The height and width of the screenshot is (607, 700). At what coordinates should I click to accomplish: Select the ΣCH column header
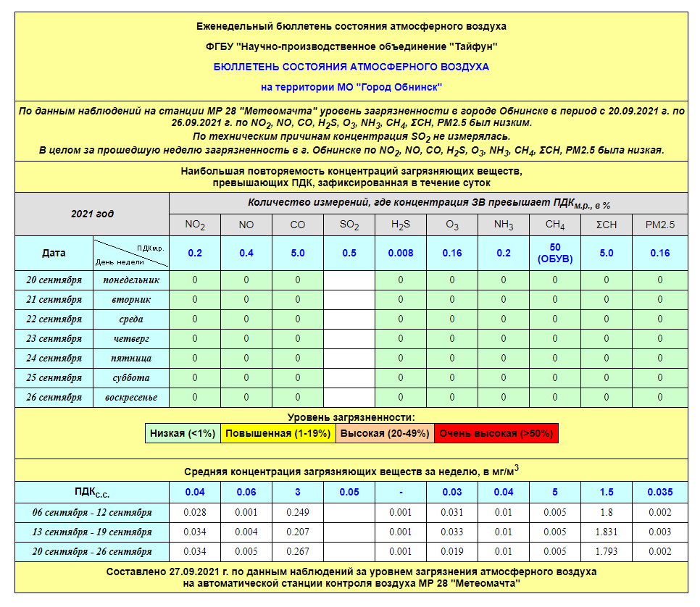(x=607, y=225)
